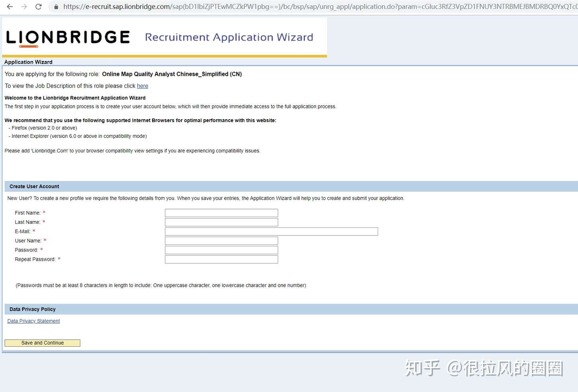Click the Lionbridge logo
578x392 pixels.
(x=68, y=38)
